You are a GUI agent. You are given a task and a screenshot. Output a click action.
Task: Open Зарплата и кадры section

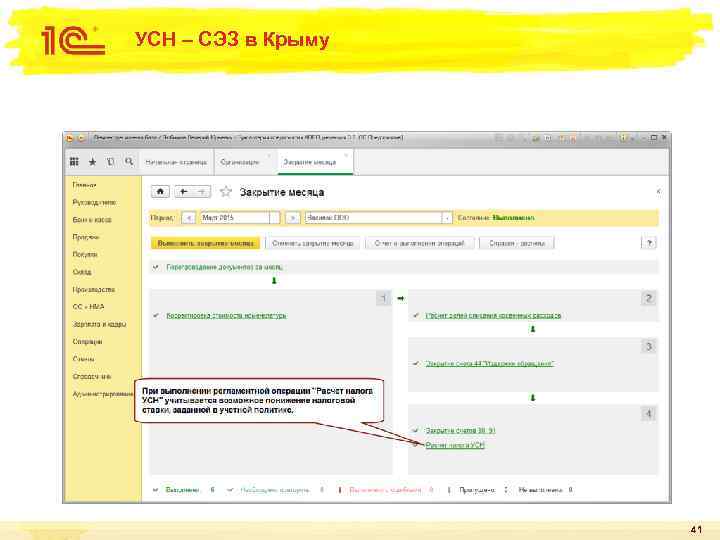(x=99, y=324)
